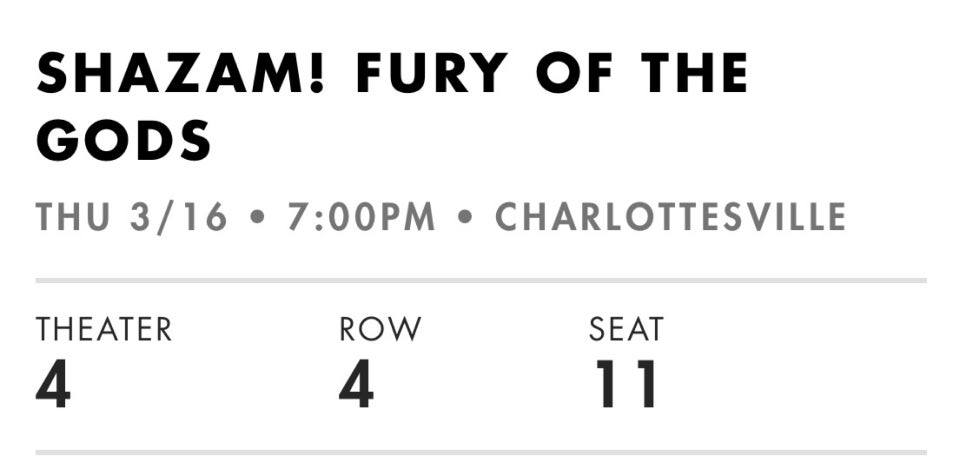Select the THEATER label
Screen dimensions: 960x469
coord(103,329)
